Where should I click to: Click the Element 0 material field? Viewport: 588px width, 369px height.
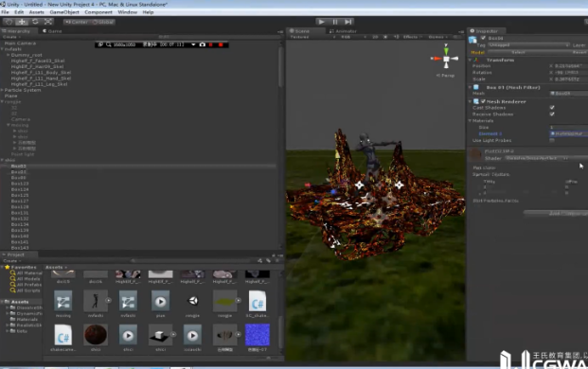[569, 133]
